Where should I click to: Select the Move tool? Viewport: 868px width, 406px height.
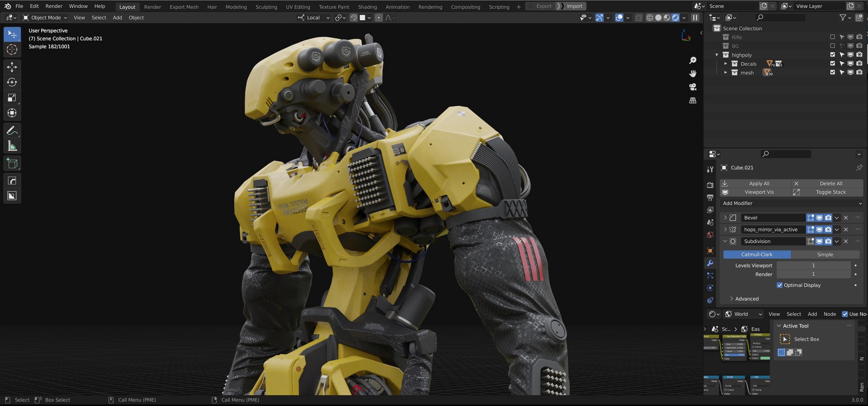(x=12, y=67)
